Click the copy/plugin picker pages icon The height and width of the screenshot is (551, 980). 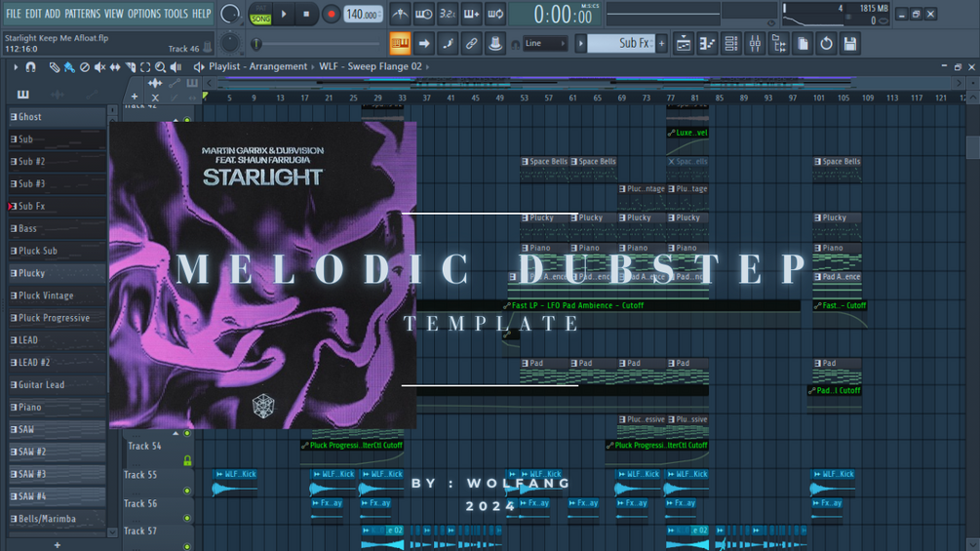[x=803, y=44]
